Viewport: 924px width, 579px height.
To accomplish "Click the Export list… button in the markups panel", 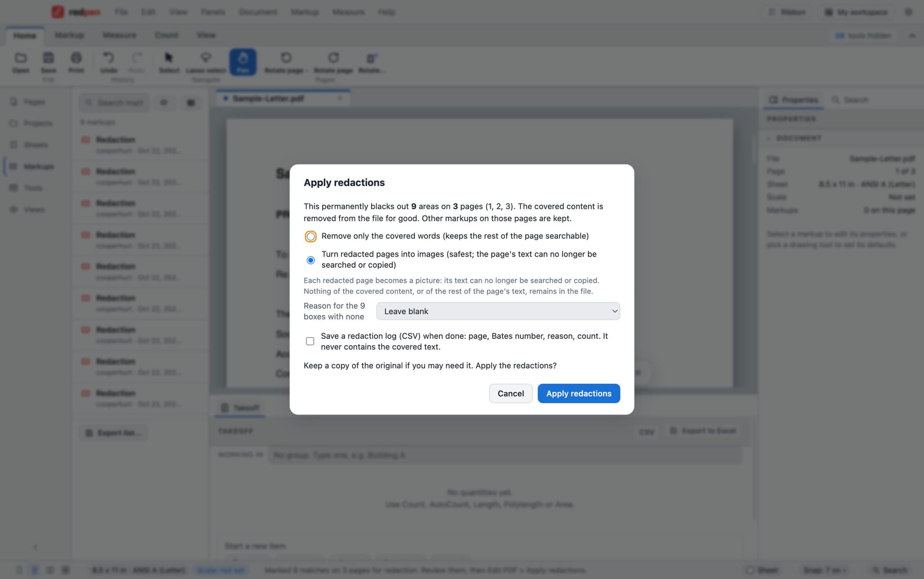I will 114,433.
